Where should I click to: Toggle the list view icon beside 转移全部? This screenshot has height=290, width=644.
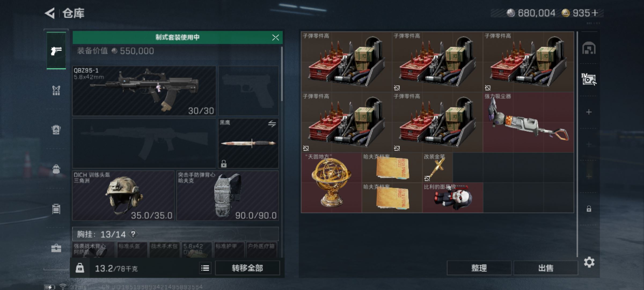[205, 268]
